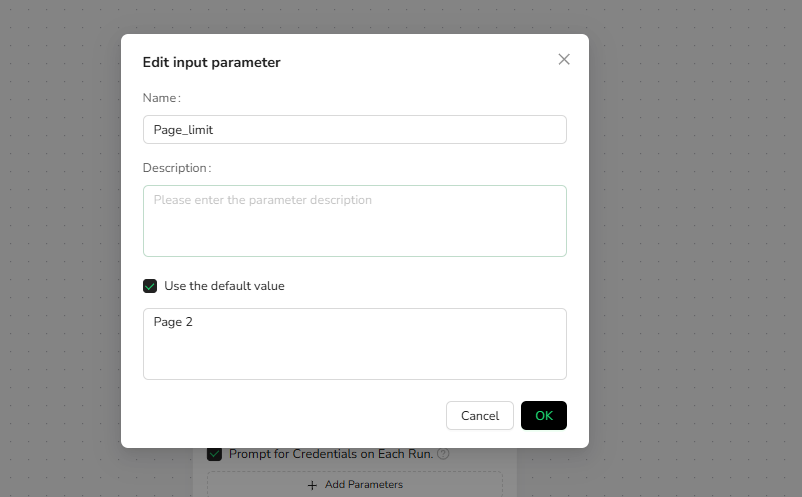Click the 'Prompt for Credentials on Each Run' text

pyautogui.click(x=331, y=454)
